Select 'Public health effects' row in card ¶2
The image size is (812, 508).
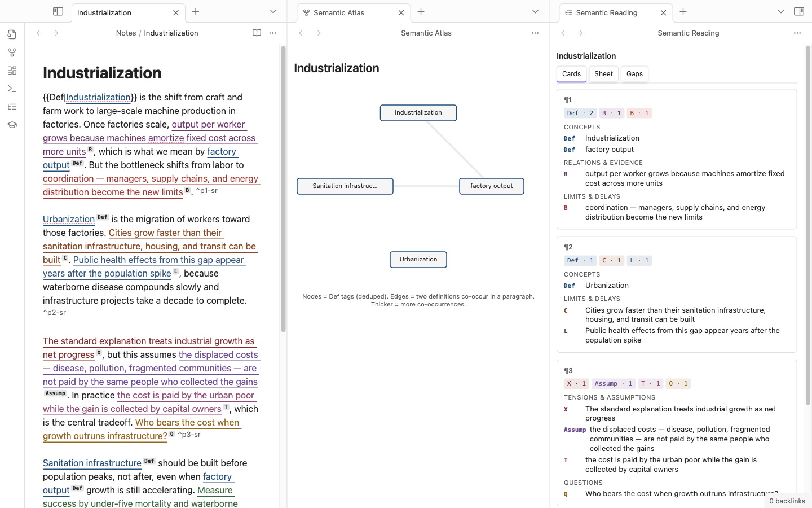tap(677, 335)
